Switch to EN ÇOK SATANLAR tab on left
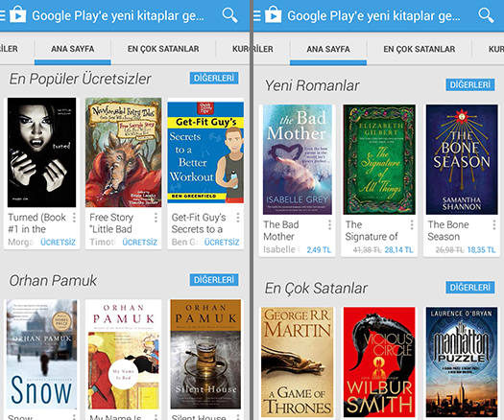The height and width of the screenshot is (420, 504). [x=163, y=49]
